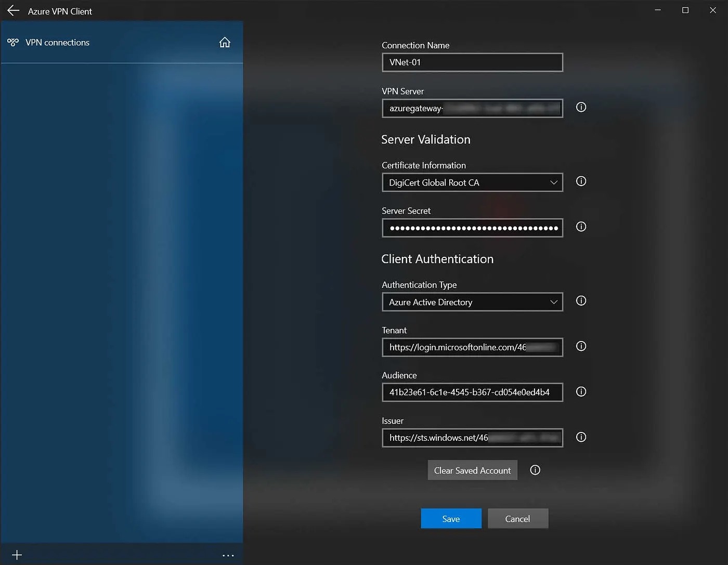Add a new connection with plus icon
Viewport: 728px width, 565px height.
tap(17, 555)
